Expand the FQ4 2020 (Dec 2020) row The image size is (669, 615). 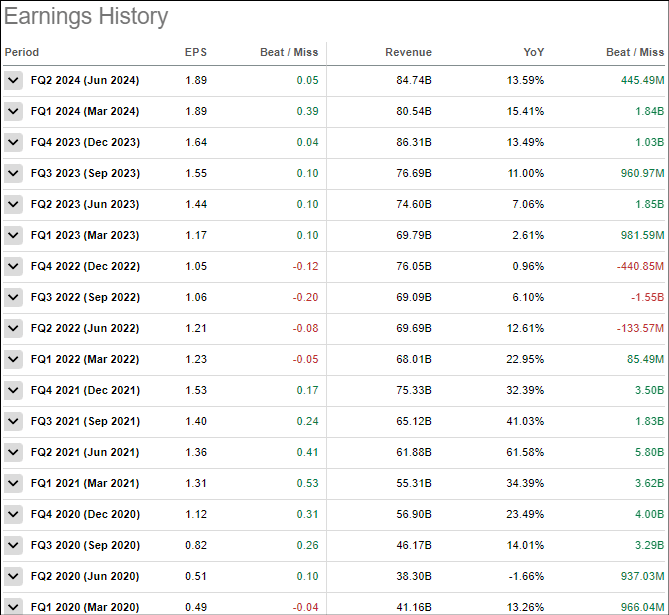pos(13,515)
